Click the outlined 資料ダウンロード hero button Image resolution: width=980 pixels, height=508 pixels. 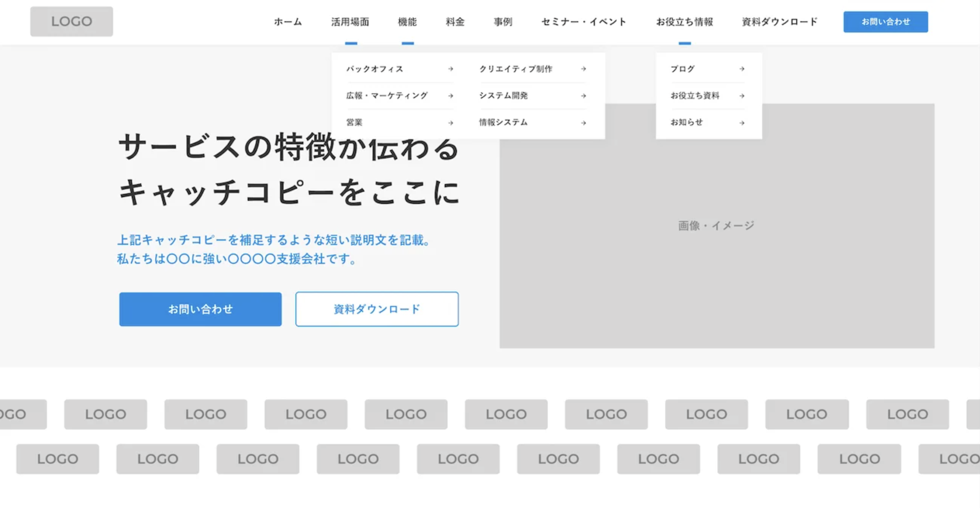[377, 309]
